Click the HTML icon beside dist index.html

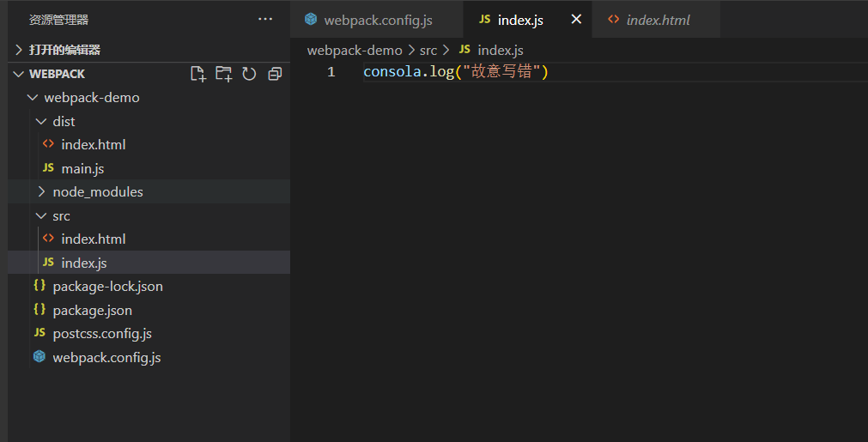click(48, 144)
